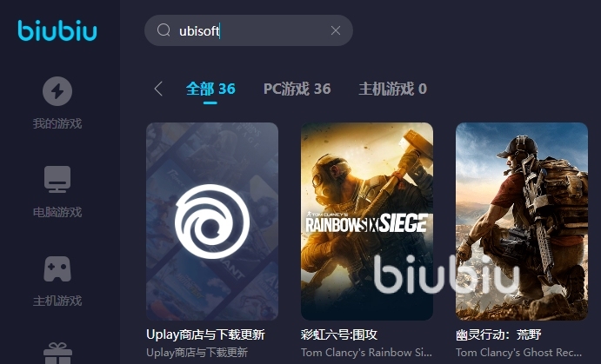Open the gift box icon in sidebar
This screenshot has height=364, width=601.
(57, 353)
